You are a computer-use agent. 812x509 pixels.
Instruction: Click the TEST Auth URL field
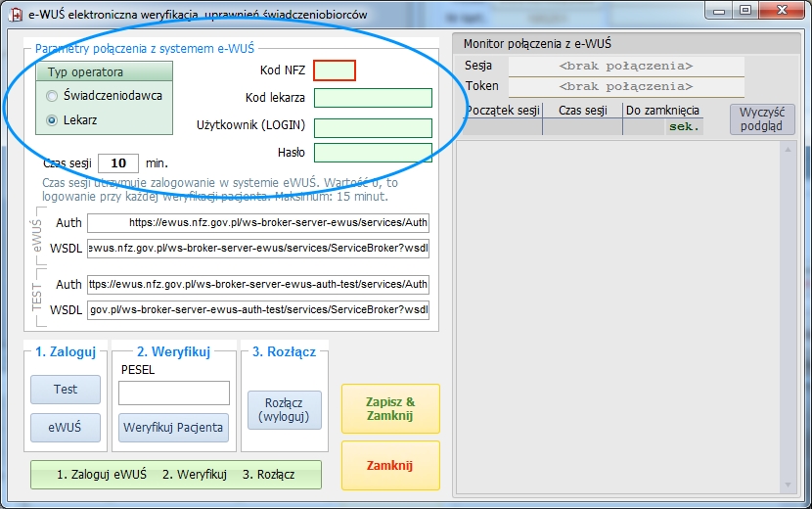pos(258,285)
